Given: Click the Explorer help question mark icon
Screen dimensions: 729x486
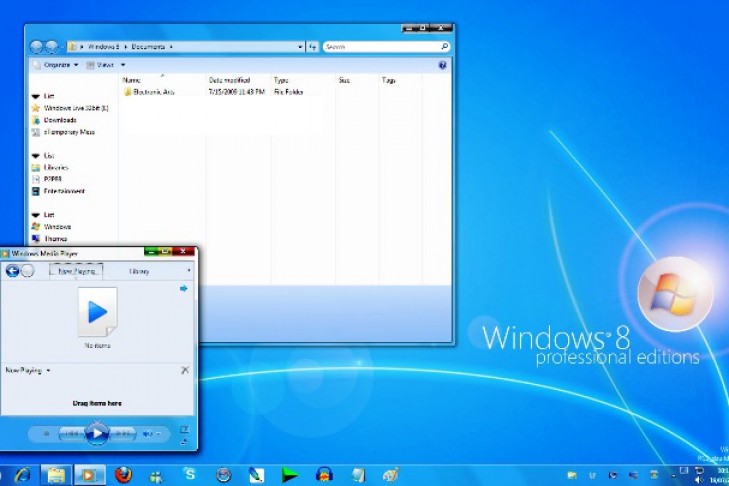Looking at the screenshot, I should click(x=442, y=65).
